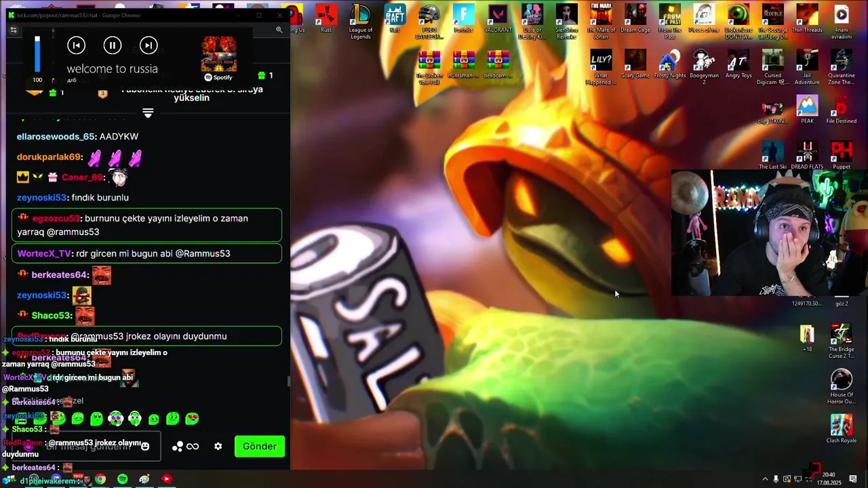The image size is (868, 488).
Task: Open chat settings gear icon
Action: pyautogui.click(x=218, y=446)
